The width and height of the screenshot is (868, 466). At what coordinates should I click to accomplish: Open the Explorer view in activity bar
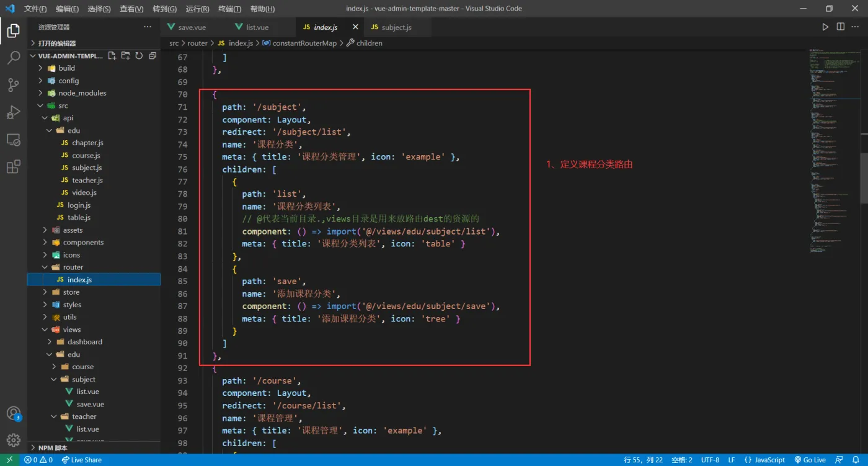click(13, 30)
